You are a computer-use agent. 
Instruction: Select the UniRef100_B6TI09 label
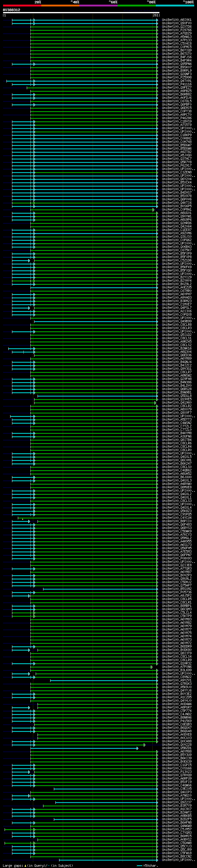pos(176,50)
